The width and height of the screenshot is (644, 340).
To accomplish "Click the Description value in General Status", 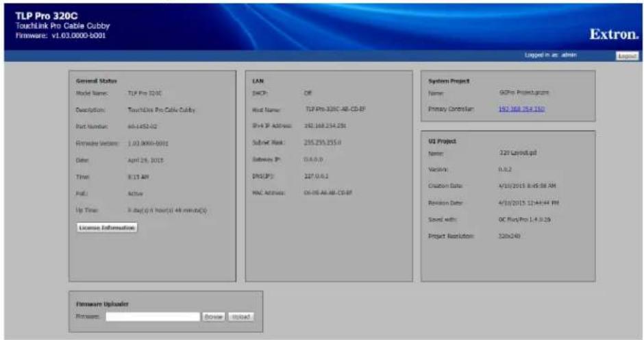I will tap(162, 110).
